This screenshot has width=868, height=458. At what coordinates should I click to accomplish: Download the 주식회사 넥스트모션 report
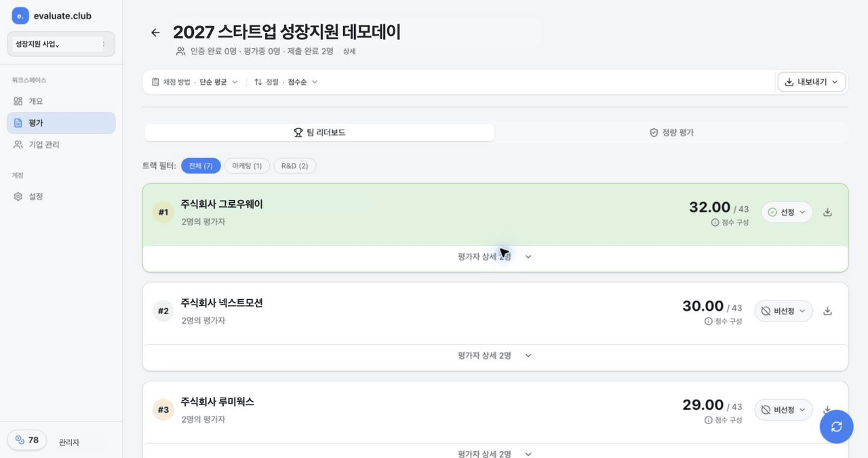click(827, 311)
